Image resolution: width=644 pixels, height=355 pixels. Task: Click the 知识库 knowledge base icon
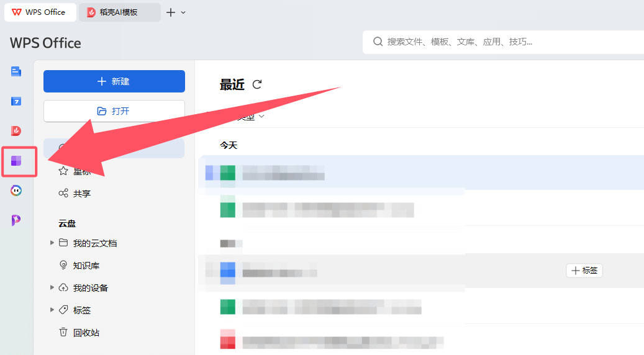click(x=63, y=265)
